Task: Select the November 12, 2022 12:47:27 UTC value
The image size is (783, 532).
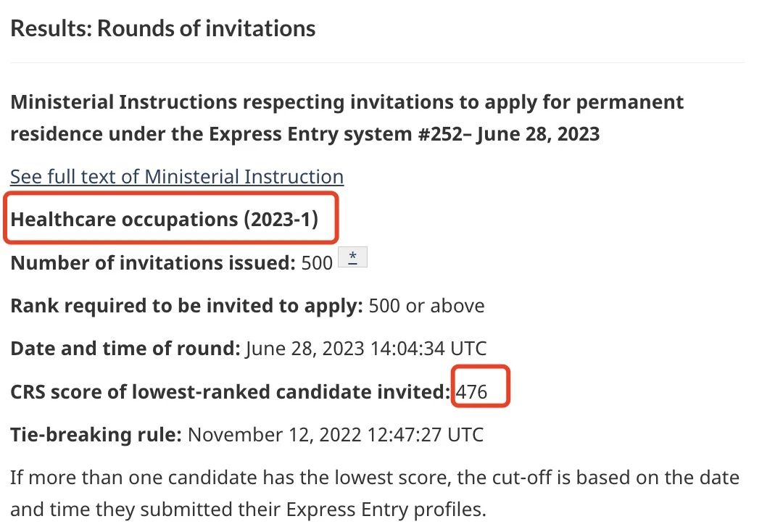Action: coord(336,435)
